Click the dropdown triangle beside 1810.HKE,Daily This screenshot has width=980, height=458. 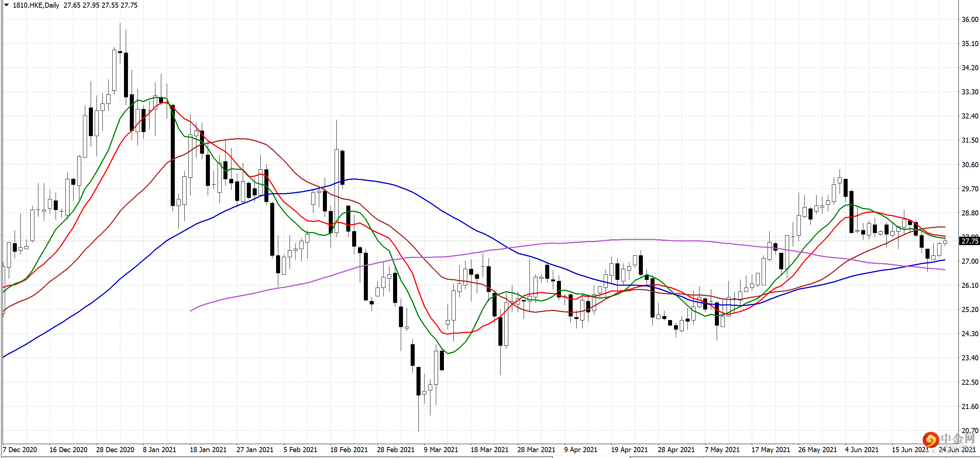[6, 5]
